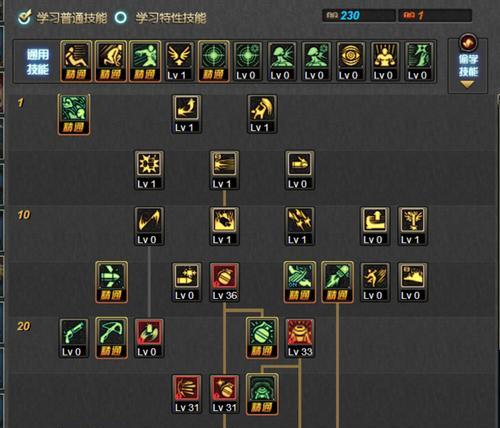Click the golden wings skill at Lv 1
Screen dimensions: 500x428
click(x=179, y=61)
